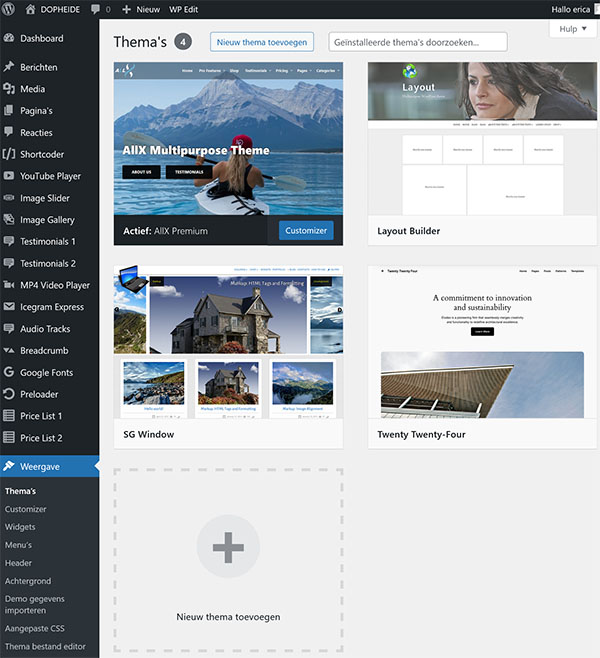Viewport: 600px width, 658px height.
Task: Click the MP4 Video Player camera icon
Action: click(x=9, y=285)
